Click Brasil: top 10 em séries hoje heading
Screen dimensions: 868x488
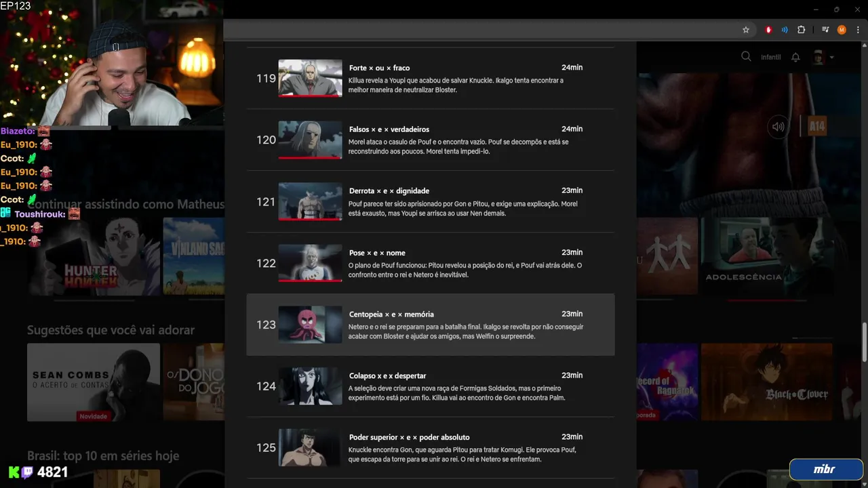point(103,455)
